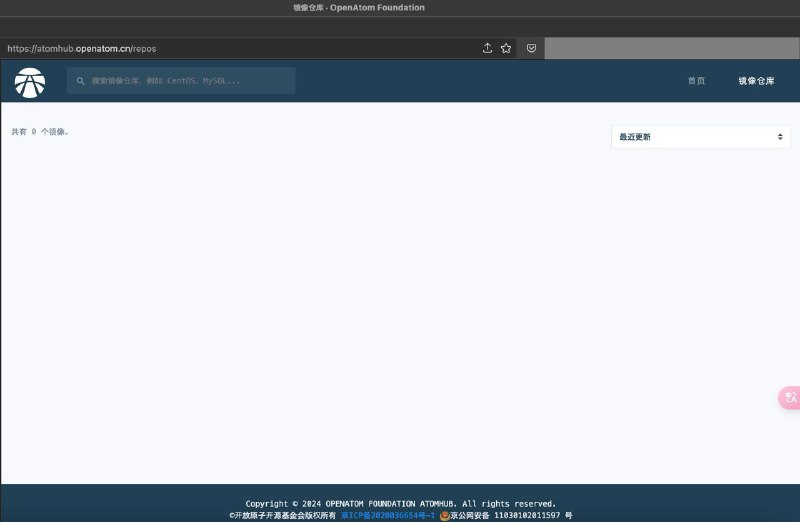800x522 pixels.
Task: Focus the 搜索镜像仓库 search field
Action: coord(181,81)
